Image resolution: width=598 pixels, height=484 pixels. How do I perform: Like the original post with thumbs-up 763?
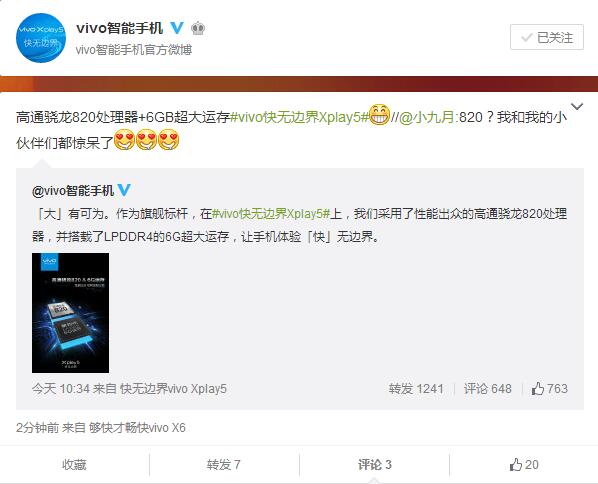pyautogui.click(x=550, y=389)
